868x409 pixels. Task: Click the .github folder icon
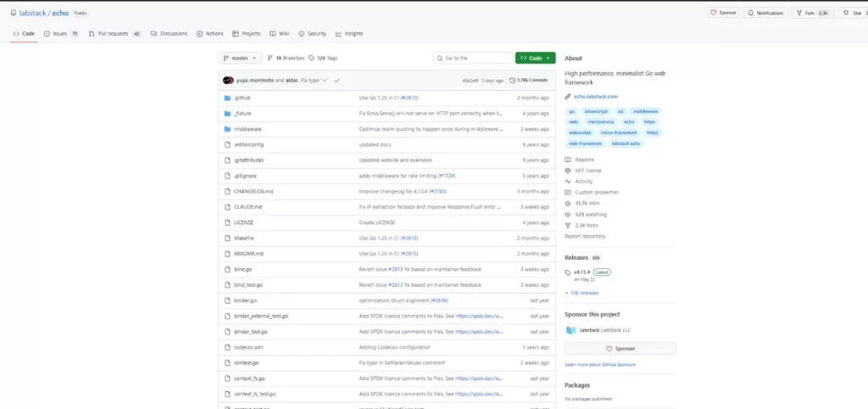point(227,98)
